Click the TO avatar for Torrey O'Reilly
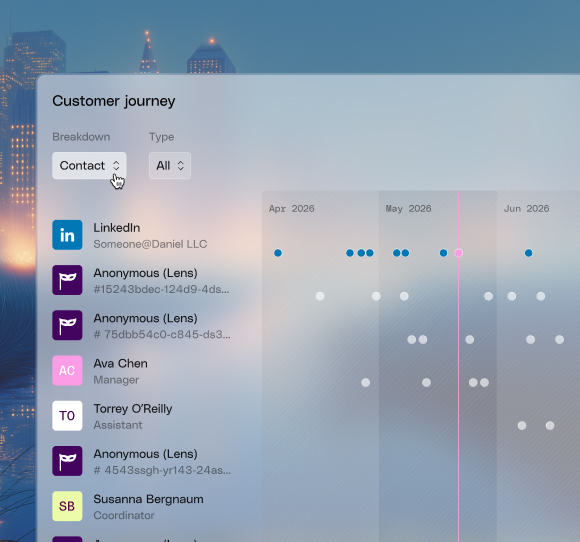 coord(67,415)
